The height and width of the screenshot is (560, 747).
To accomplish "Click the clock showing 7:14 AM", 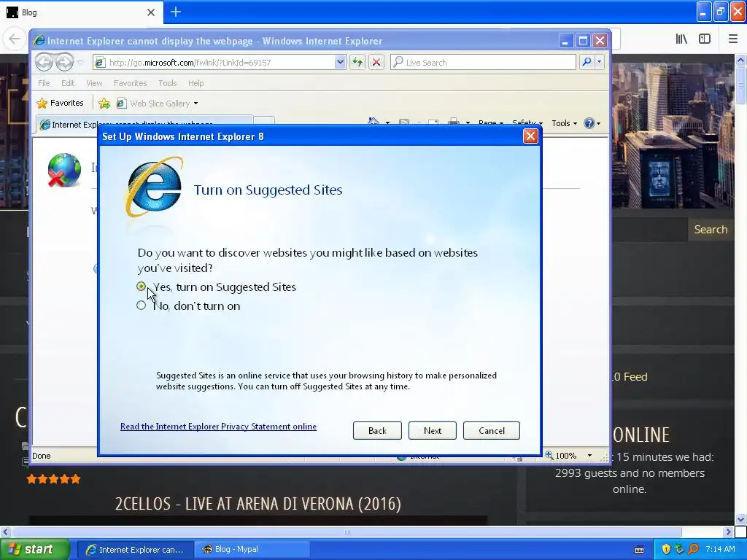I will 720,549.
